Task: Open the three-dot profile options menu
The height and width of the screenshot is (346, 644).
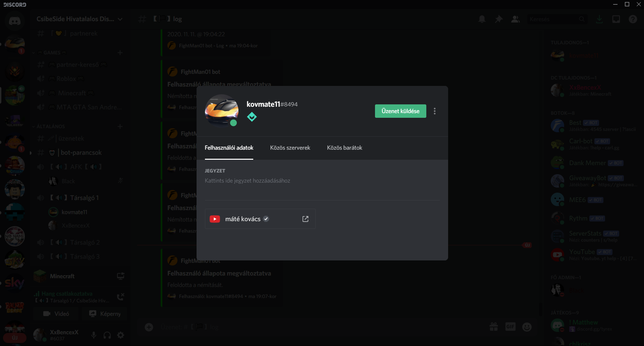Action: (435, 111)
